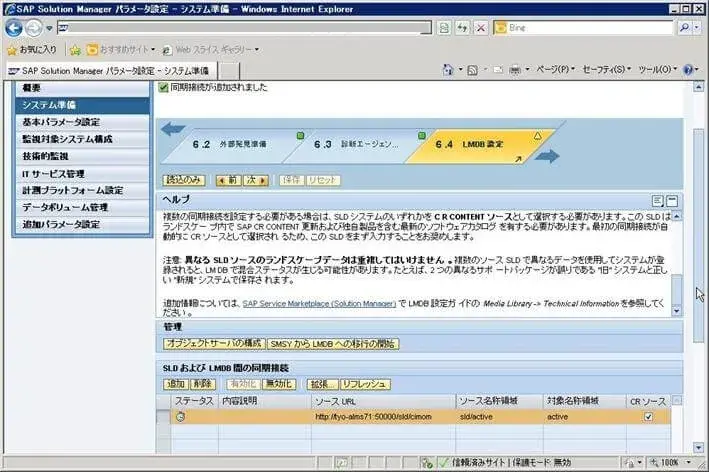Screen dimensions: 709x472
Task: Click the 次 next step button
Action: (x=256, y=180)
